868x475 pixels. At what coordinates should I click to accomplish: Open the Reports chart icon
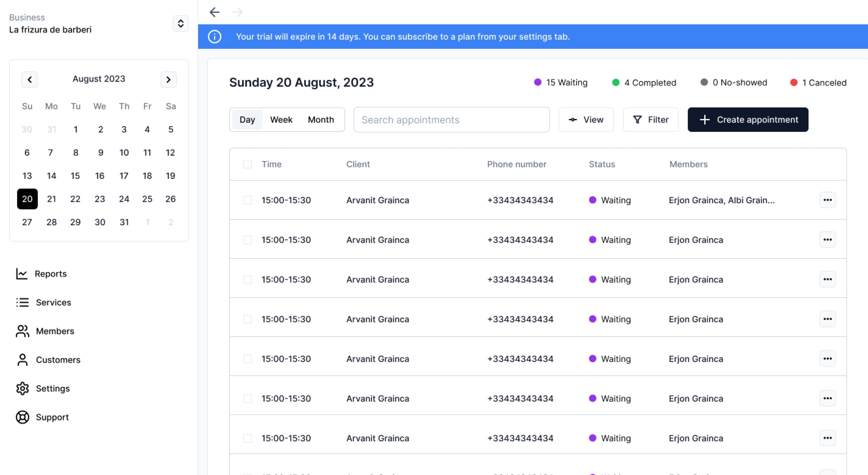[x=22, y=273]
